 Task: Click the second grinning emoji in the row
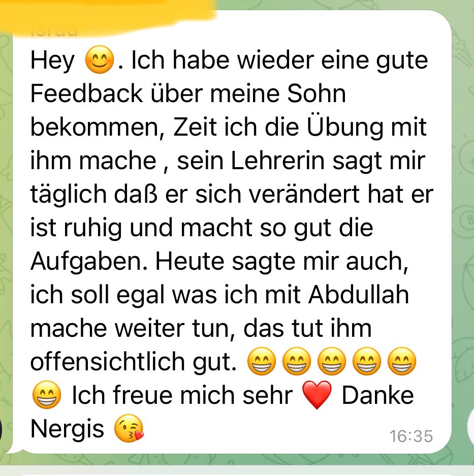click(297, 361)
